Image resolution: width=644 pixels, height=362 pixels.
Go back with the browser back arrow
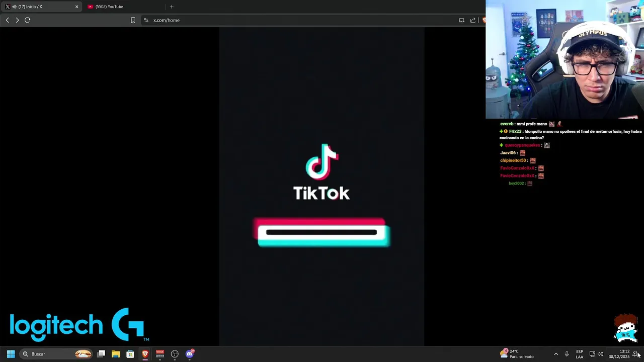click(x=7, y=20)
